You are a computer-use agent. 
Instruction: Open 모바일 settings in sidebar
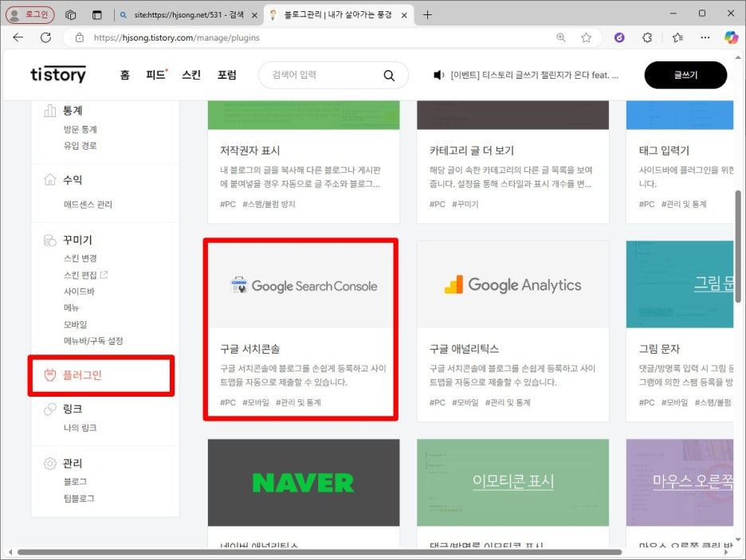(75, 324)
